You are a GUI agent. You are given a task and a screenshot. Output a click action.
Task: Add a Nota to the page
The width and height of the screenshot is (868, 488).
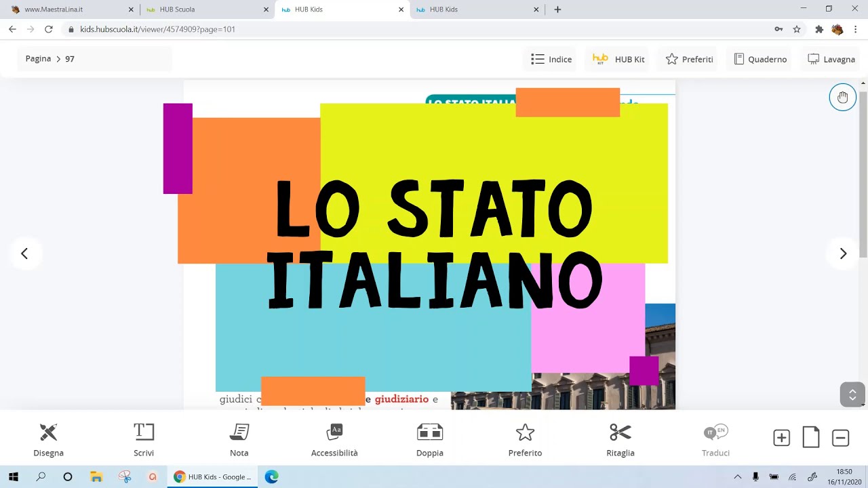click(239, 440)
